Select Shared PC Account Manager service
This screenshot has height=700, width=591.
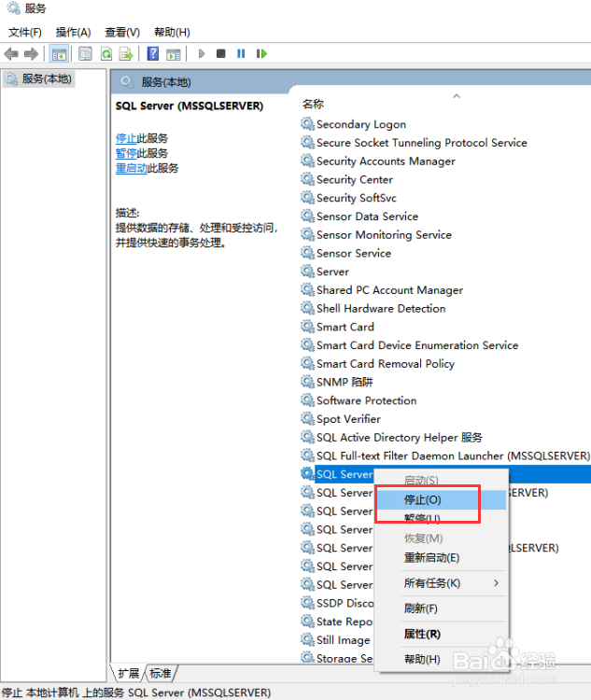point(389,290)
